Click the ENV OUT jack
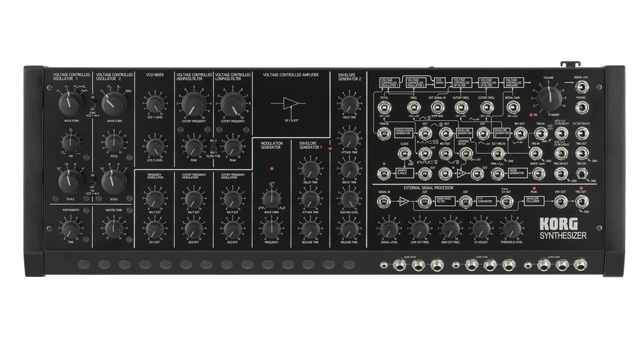 pyautogui.click(x=560, y=202)
